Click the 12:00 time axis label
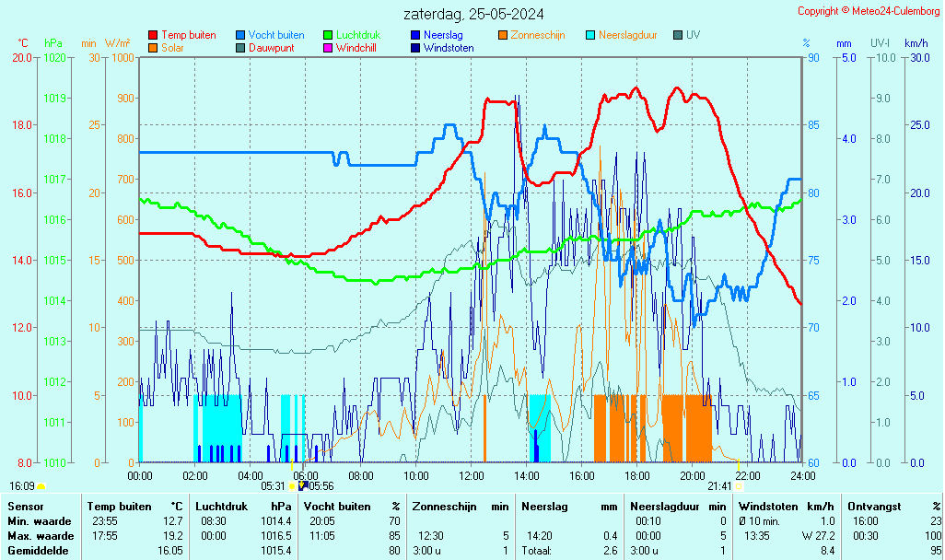The image size is (945, 560). pos(472,475)
